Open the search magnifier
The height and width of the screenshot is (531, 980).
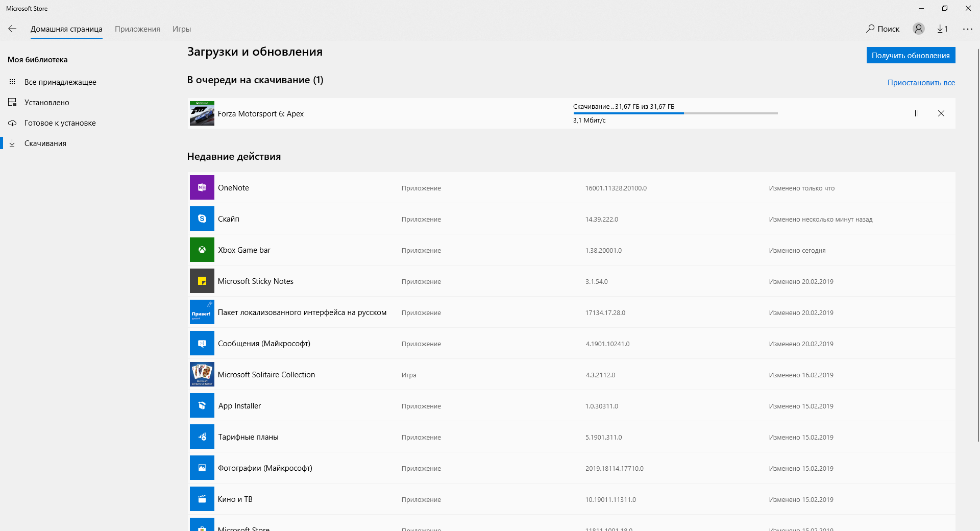click(x=870, y=29)
